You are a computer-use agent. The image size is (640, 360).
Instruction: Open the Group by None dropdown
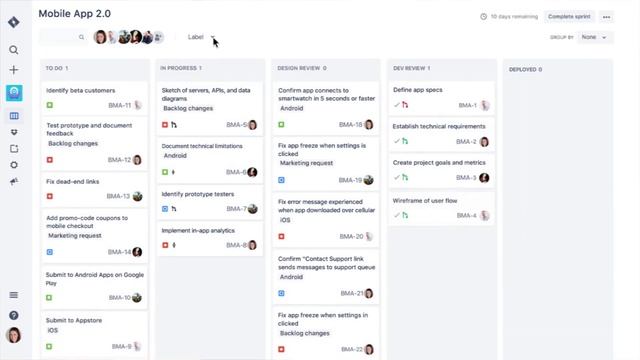(595, 37)
